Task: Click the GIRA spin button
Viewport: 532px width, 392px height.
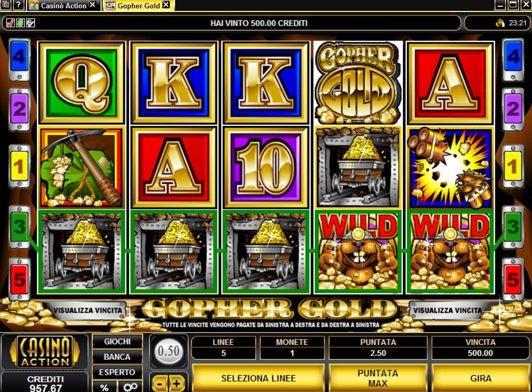Action: click(480, 378)
